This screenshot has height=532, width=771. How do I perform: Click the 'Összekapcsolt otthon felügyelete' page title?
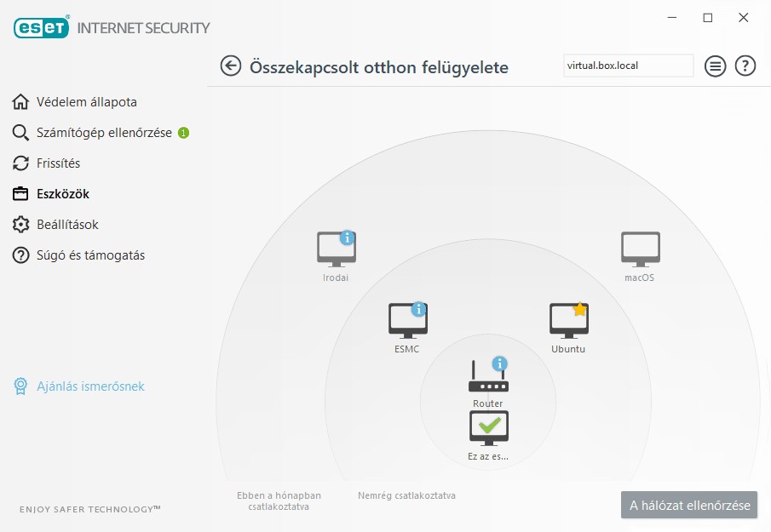point(379,67)
